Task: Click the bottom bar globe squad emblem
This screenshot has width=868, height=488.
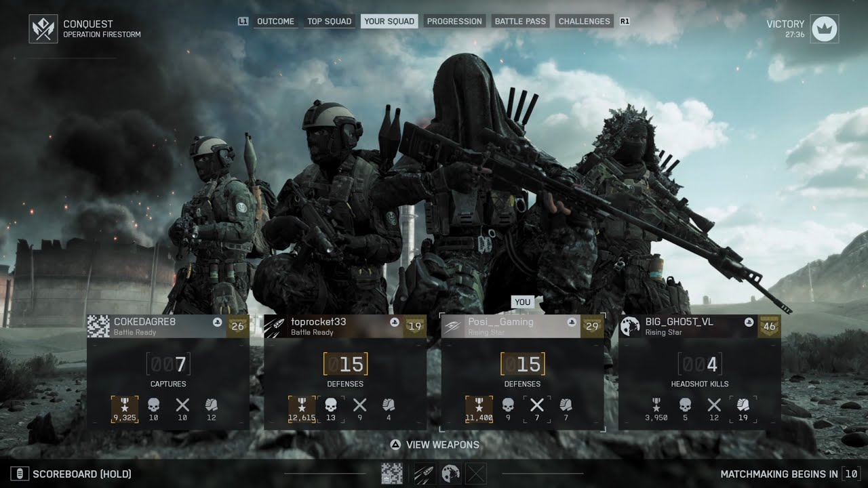Action: [451, 473]
